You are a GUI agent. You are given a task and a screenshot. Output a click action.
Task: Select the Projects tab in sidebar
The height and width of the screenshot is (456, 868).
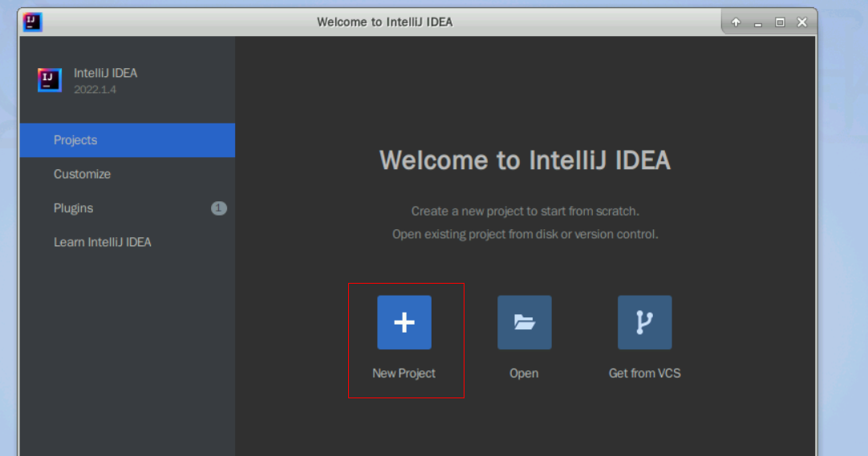click(x=75, y=140)
